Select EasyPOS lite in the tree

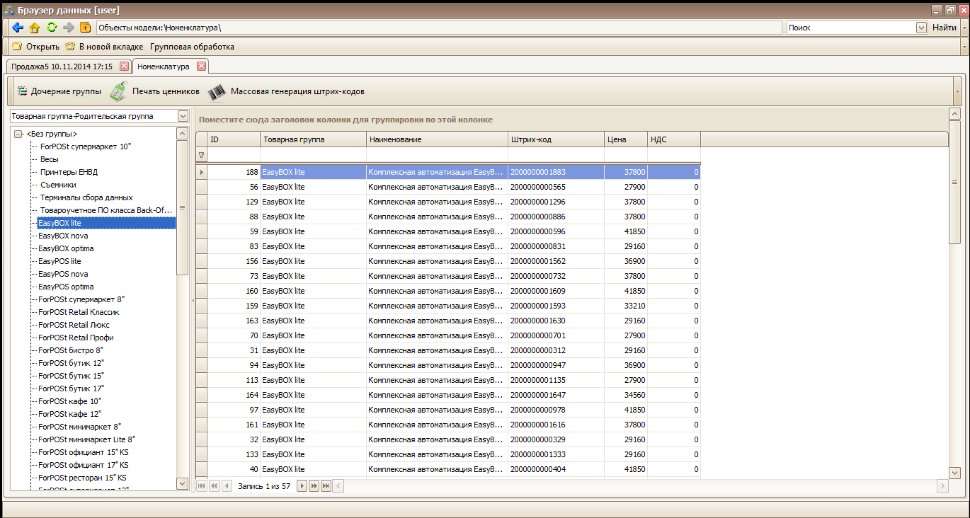tap(59, 261)
